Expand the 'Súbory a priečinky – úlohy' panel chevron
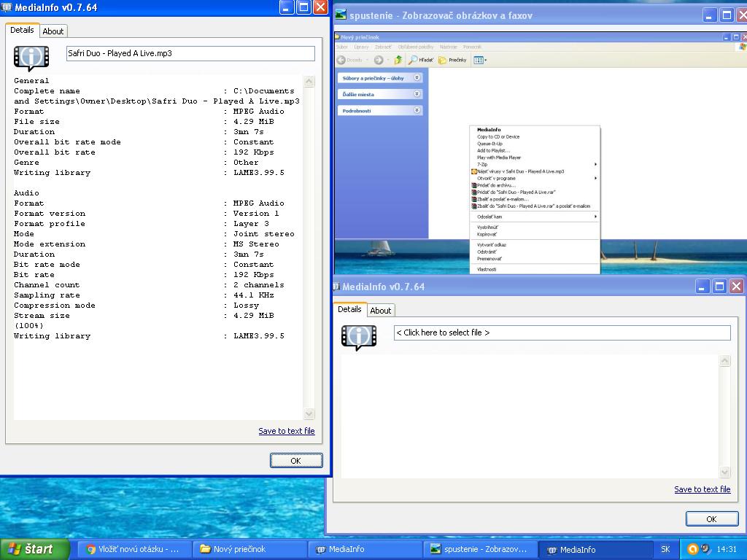Screen dimensions: 747x560 point(417,77)
